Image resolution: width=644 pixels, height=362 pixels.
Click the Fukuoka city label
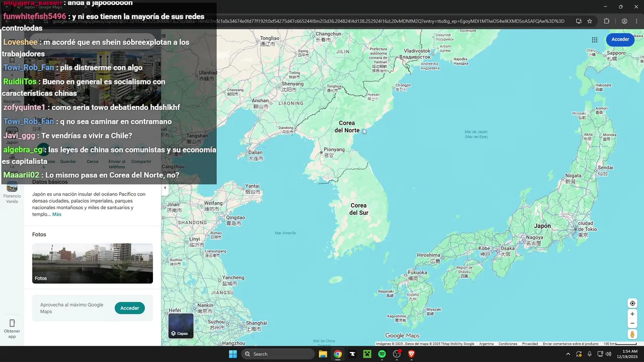tap(417, 273)
